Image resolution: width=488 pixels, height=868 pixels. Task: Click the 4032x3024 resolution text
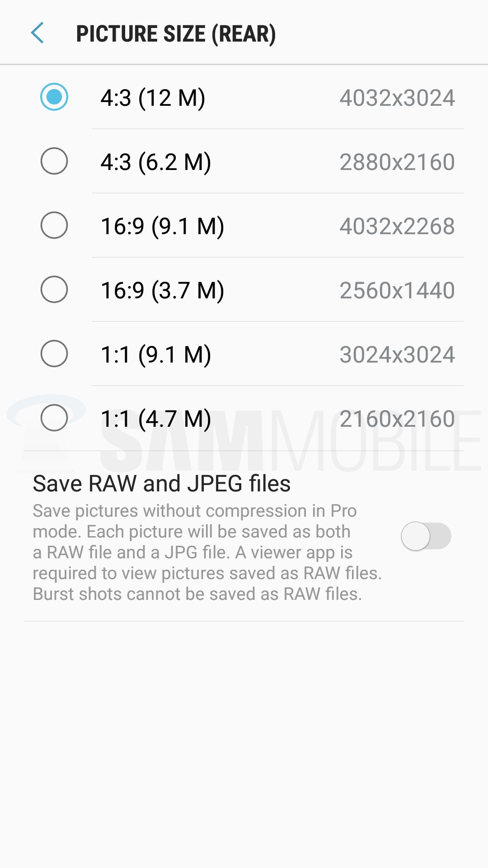tap(397, 98)
